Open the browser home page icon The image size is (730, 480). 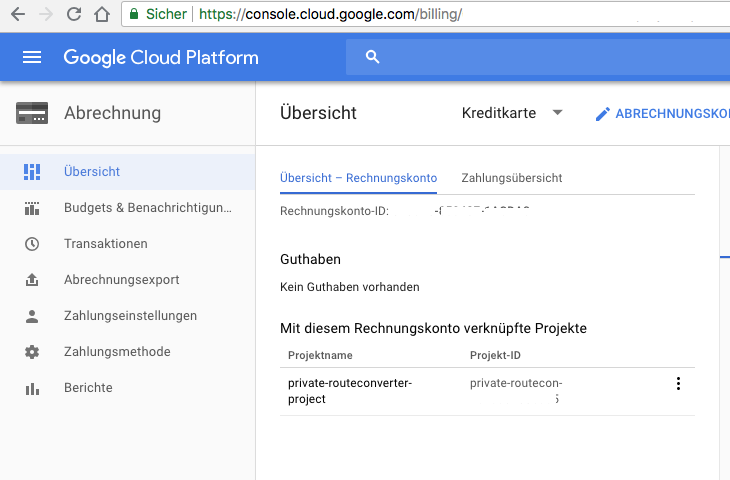click(x=102, y=14)
